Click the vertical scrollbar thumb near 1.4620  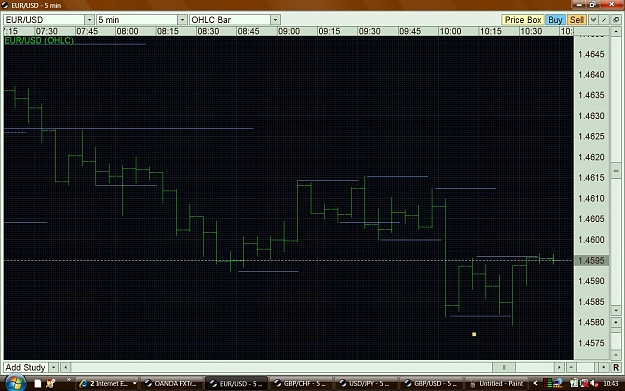pyautogui.click(x=616, y=171)
